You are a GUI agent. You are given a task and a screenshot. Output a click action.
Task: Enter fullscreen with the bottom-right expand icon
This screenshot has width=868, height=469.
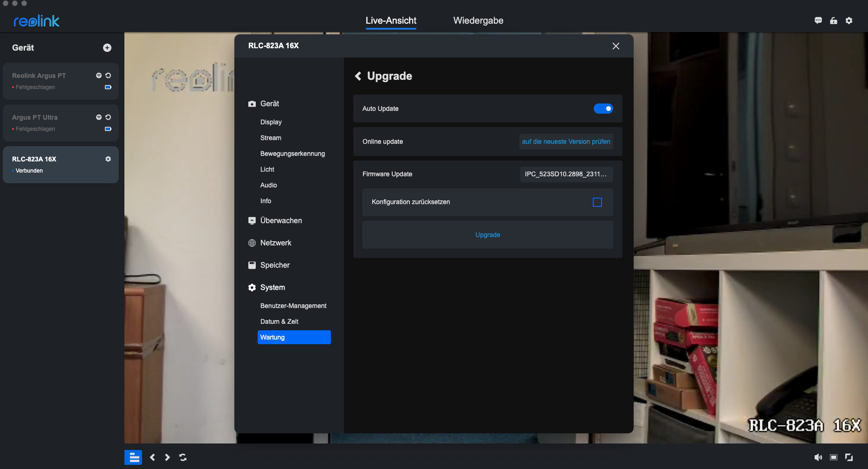tap(849, 457)
